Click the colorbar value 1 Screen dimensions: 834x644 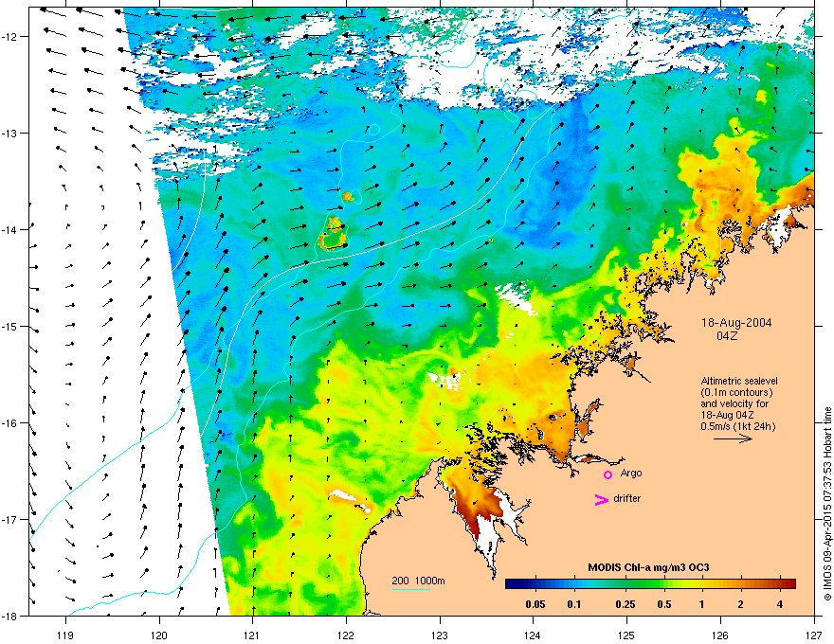(x=702, y=604)
